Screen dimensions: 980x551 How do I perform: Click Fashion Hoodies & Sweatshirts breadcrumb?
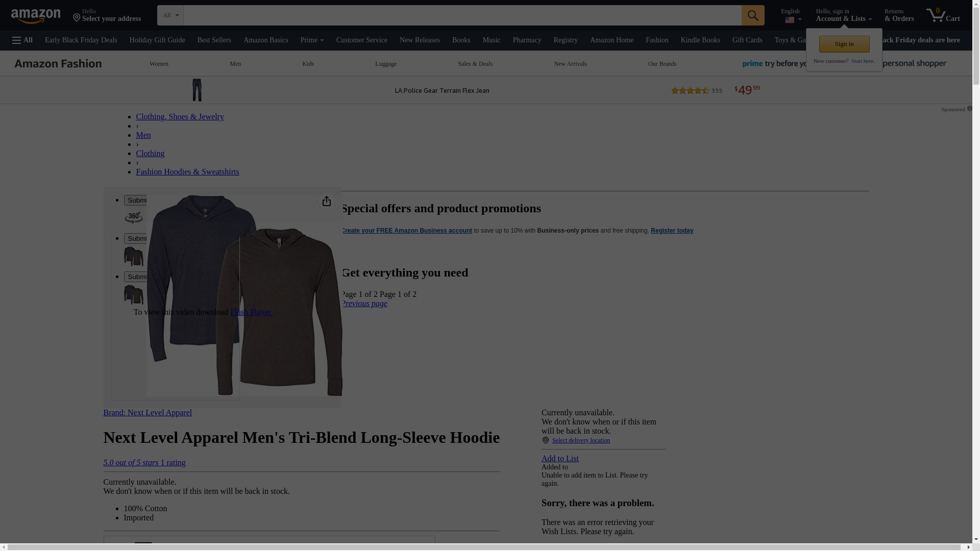coord(187,172)
